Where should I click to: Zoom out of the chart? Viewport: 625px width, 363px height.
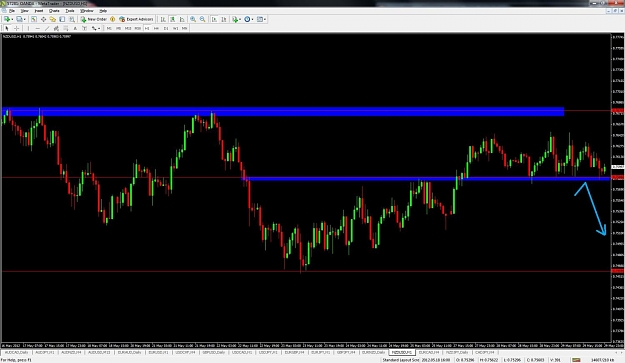202,19
